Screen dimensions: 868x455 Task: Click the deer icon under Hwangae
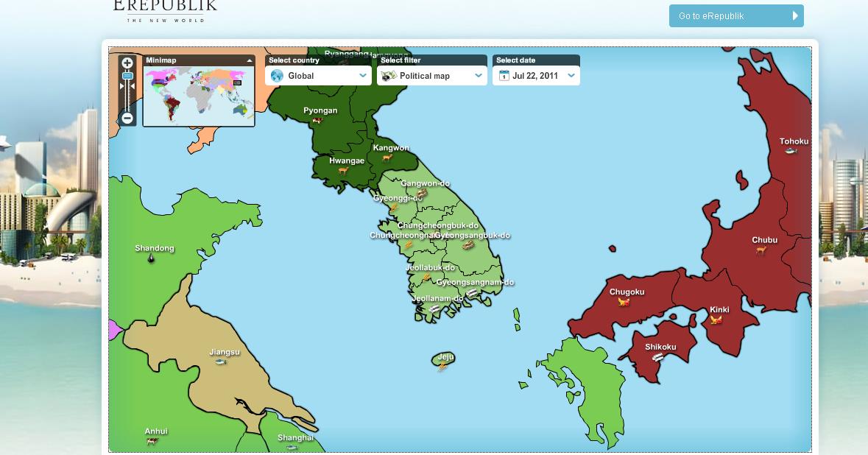343,171
